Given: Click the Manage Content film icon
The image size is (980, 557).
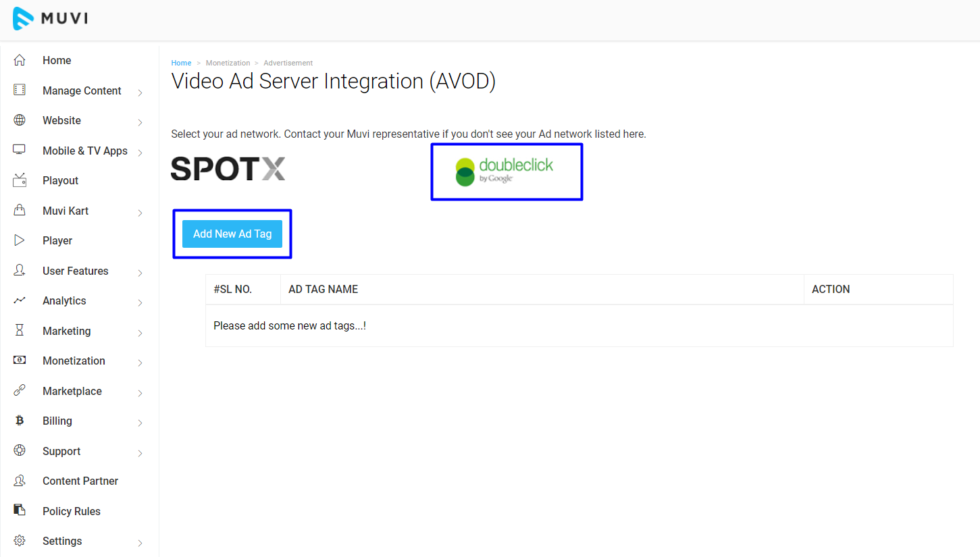Looking at the screenshot, I should point(20,90).
